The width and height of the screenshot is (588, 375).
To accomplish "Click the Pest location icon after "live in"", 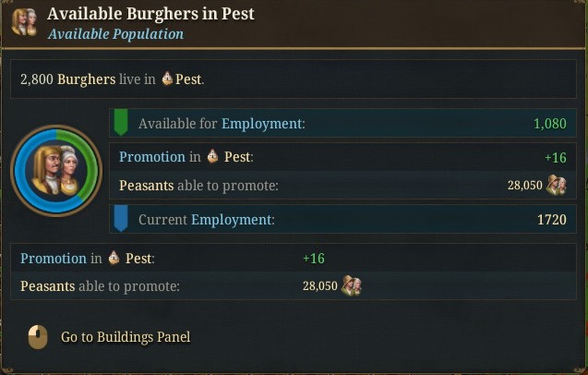I will coord(167,79).
